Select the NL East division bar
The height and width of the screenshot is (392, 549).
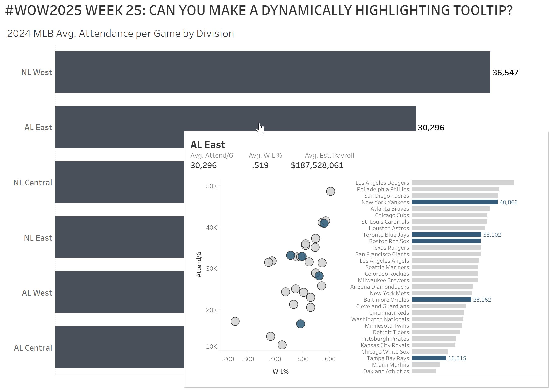119,237
